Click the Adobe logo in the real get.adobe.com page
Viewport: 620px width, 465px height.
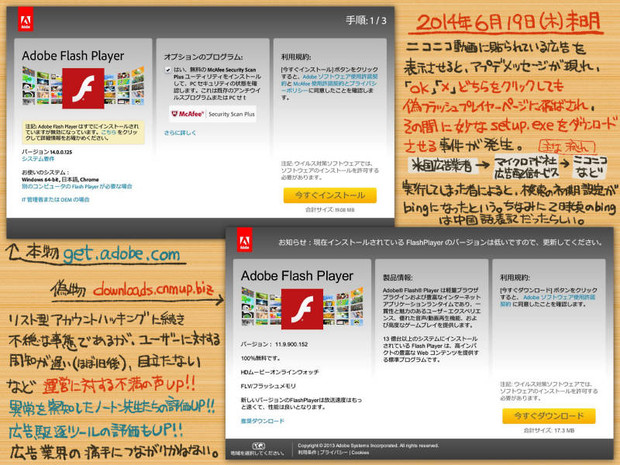[25, 21]
